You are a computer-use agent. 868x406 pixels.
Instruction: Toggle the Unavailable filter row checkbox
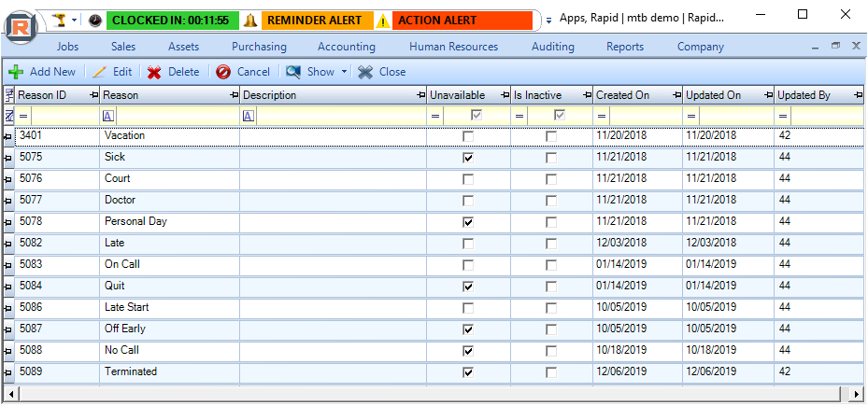(477, 116)
